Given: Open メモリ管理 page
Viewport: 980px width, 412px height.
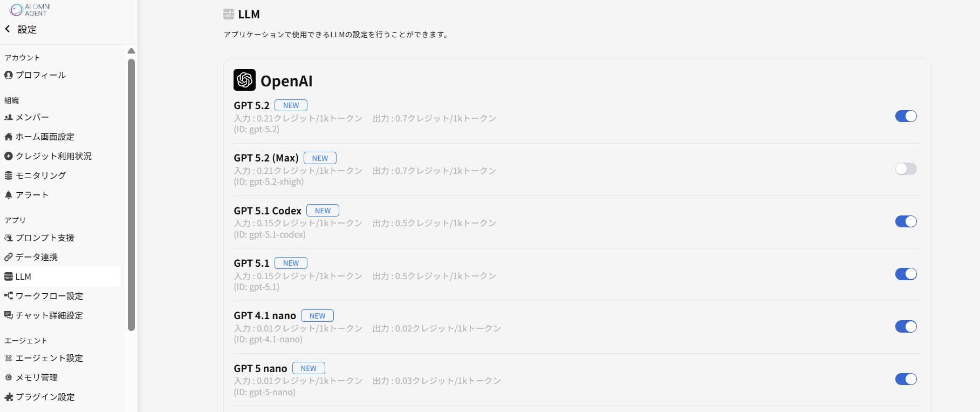Looking at the screenshot, I should click(60, 377).
